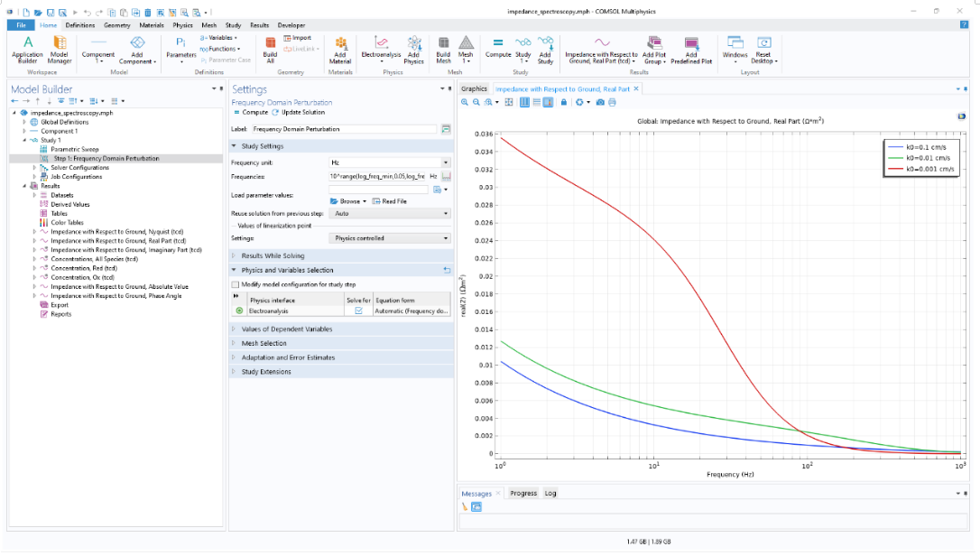980x556 pixels.
Task: Click the Compute icon in the ribbon Study group
Action: coord(498,48)
